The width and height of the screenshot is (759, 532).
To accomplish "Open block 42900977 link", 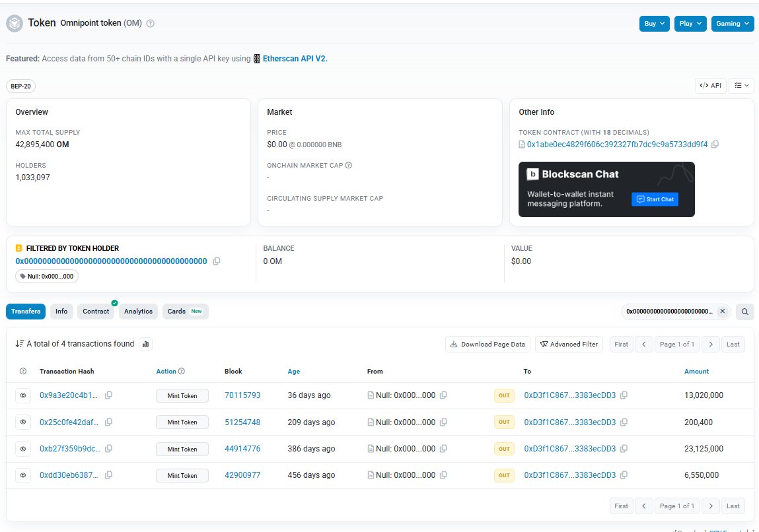I will (x=242, y=475).
